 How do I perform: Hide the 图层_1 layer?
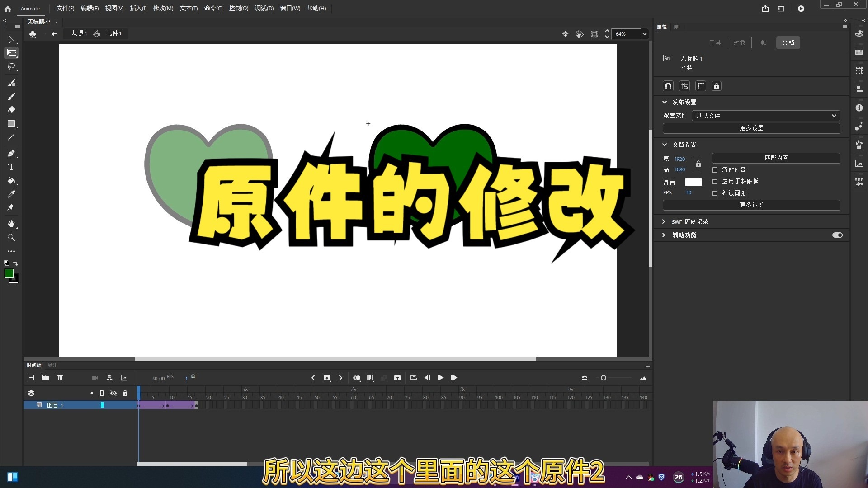coord(113,405)
